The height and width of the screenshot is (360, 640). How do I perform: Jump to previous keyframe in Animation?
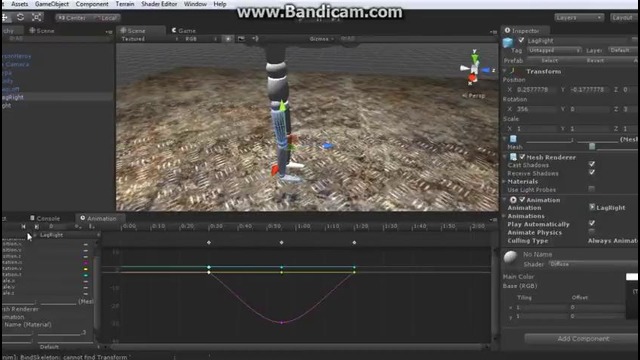[24, 227]
